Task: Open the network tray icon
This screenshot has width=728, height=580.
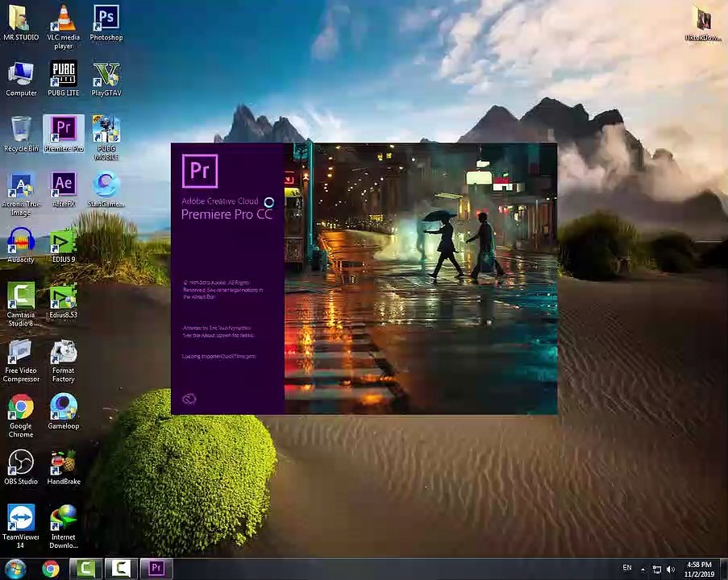Action: click(656, 570)
